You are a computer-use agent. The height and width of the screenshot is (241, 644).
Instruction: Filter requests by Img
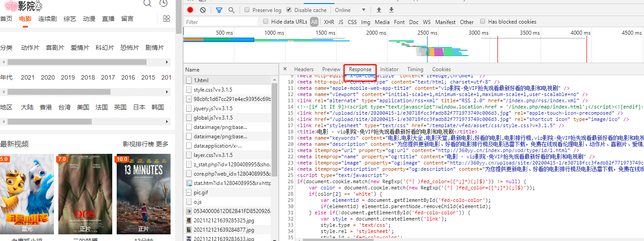[366, 22]
